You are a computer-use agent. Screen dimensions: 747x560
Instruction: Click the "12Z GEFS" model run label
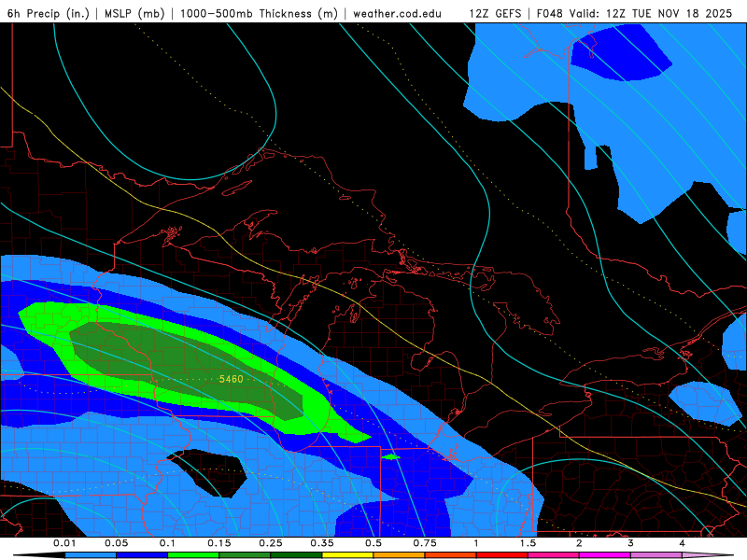point(496,13)
